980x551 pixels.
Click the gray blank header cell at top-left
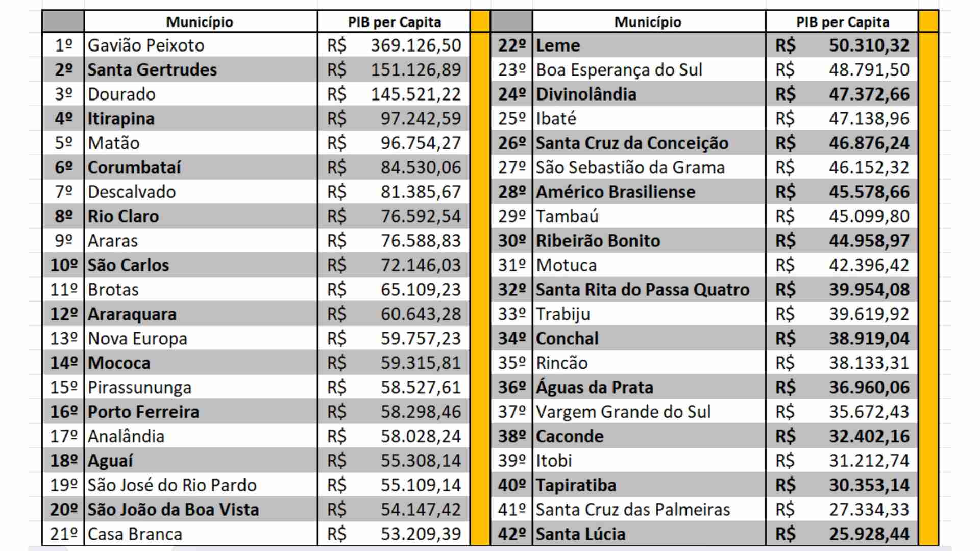pos(63,22)
